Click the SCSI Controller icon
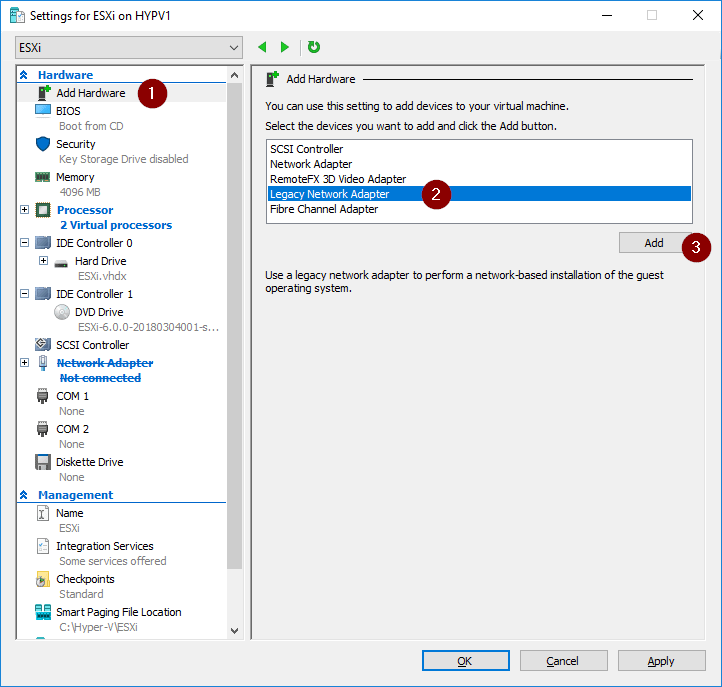Image resolution: width=722 pixels, height=687 pixels. click(43, 344)
